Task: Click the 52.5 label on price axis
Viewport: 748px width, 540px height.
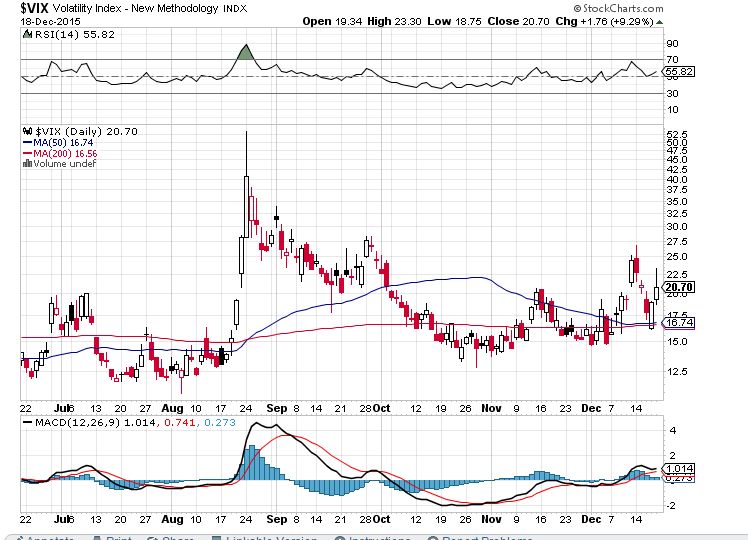Action: pyautogui.click(x=677, y=134)
